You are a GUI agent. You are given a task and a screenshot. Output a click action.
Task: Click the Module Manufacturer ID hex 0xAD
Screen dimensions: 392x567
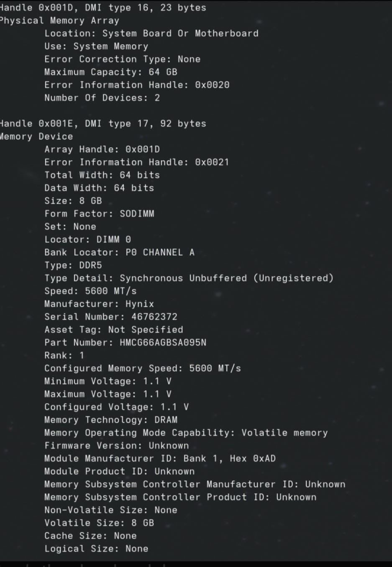click(264, 458)
